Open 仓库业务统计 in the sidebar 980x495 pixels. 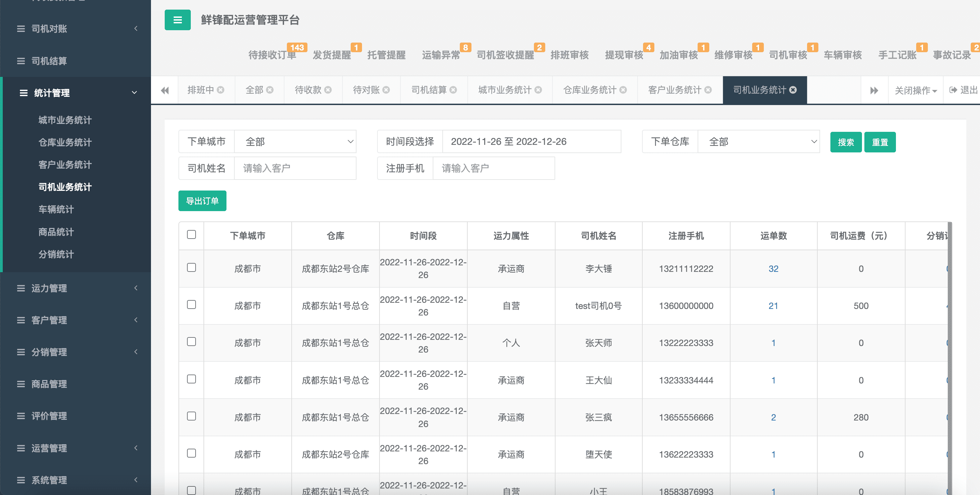pyautogui.click(x=65, y=142)
